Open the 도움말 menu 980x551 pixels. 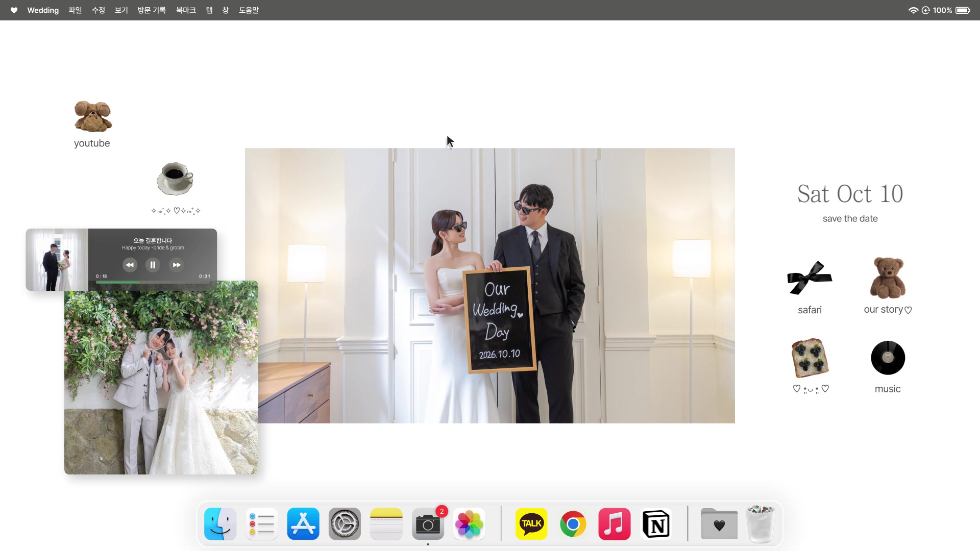pos(249,10)
